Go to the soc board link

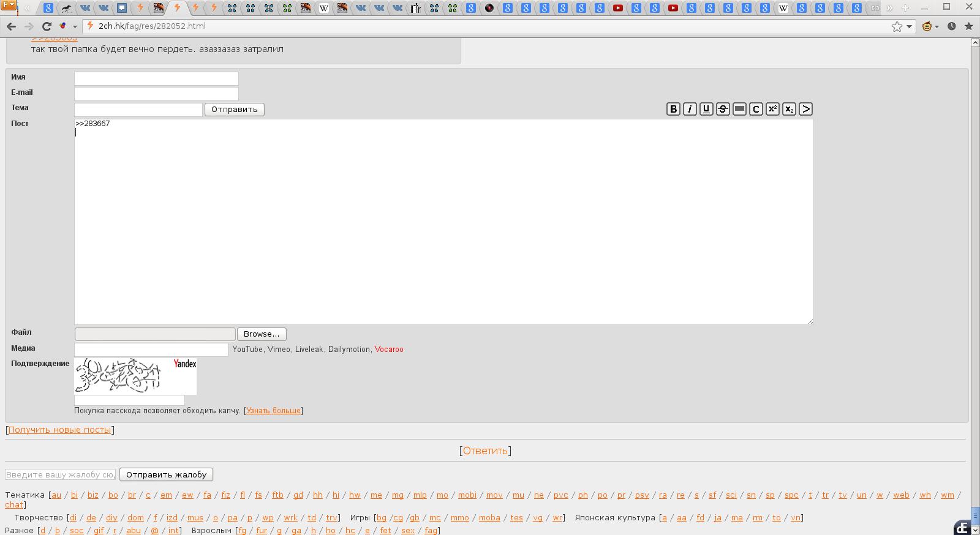tap(77, 531)
